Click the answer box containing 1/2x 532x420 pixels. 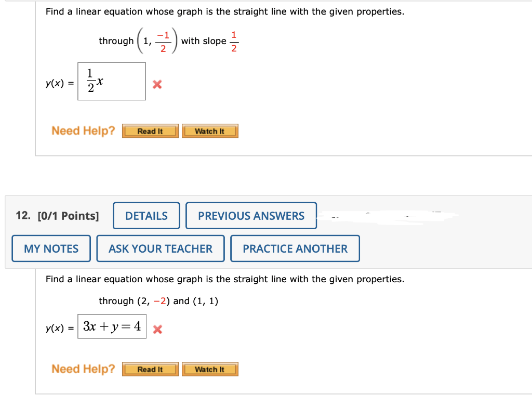(x=112, y=82)
